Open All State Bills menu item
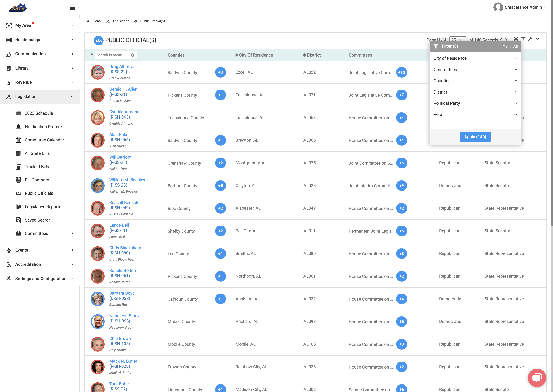This screenshot has width=553, height=392. 37,153
